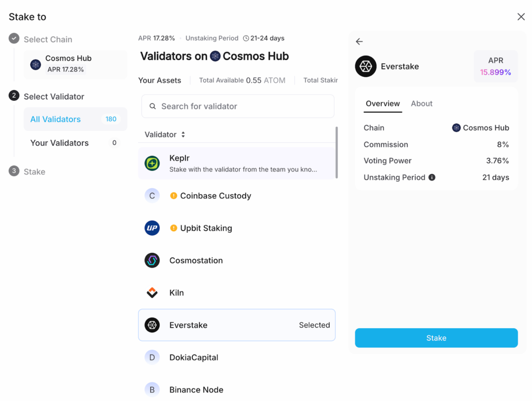Click the back arrow in validator details

[360, 42]
